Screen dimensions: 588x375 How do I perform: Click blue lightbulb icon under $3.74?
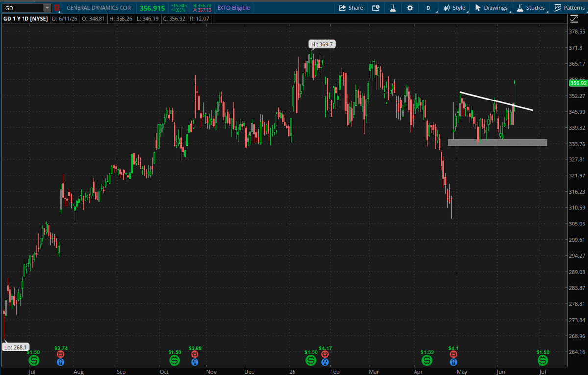pos(61,363)
